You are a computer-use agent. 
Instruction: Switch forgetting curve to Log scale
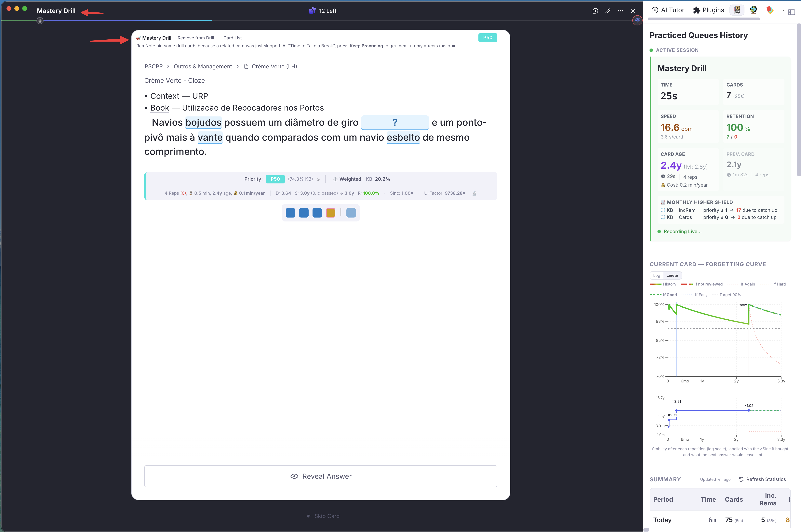click(657, 275)
